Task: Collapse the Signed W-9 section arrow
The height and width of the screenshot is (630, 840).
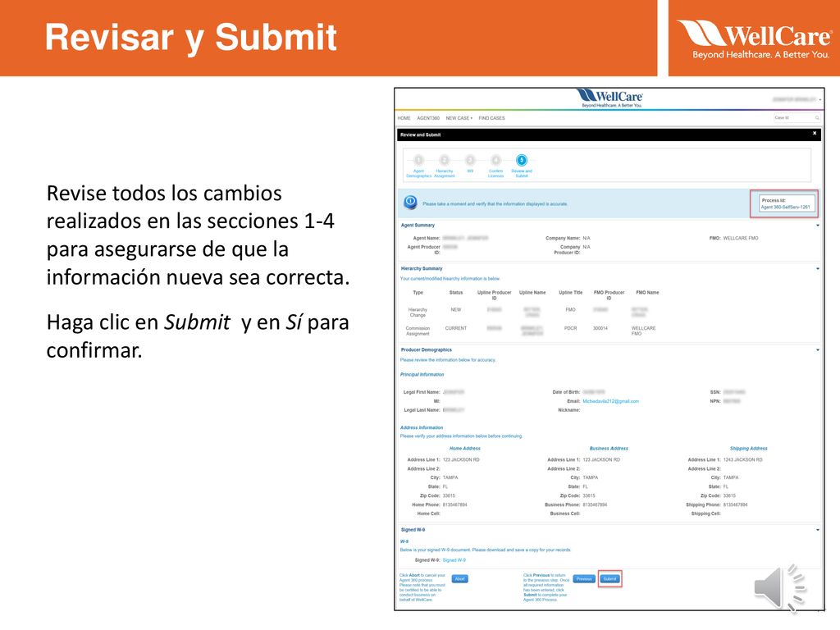Action: 818,530
